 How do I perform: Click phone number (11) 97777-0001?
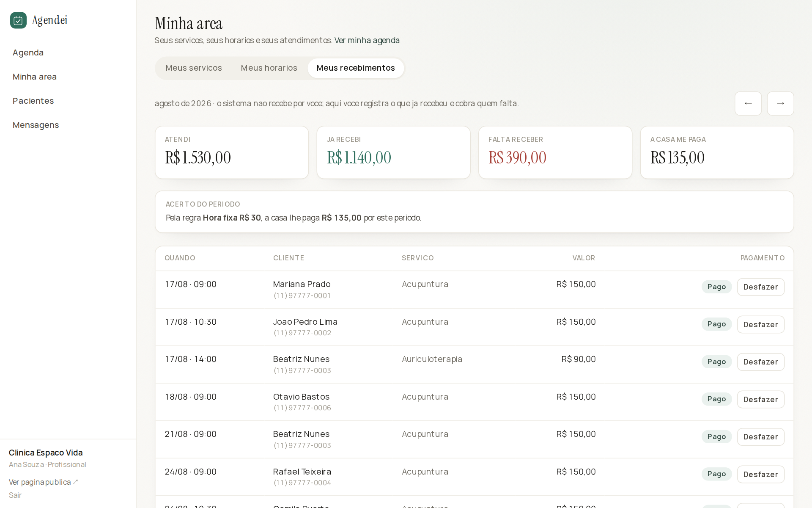click(302, 295)
